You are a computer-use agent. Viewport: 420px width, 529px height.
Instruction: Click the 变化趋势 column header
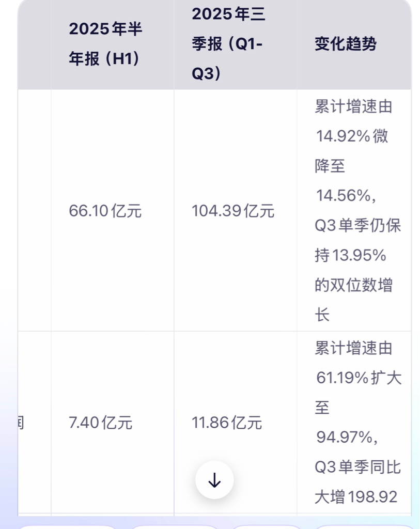(x=346, y=44)
